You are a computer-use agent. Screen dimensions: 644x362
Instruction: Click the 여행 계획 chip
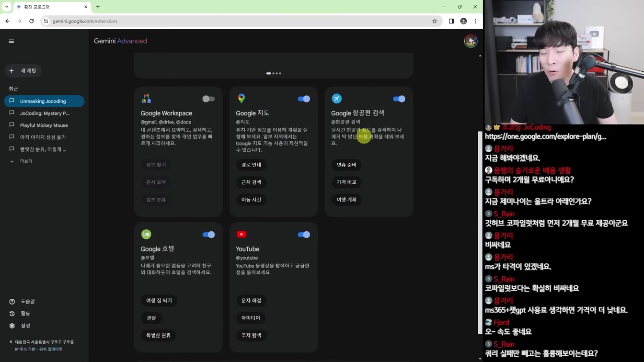346,200
